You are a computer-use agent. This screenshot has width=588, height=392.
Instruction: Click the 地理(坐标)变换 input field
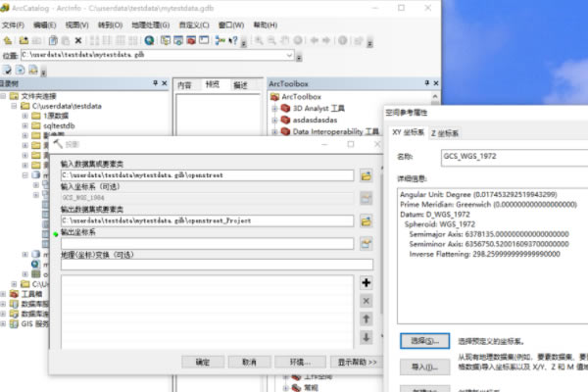[x=218, y=265]
